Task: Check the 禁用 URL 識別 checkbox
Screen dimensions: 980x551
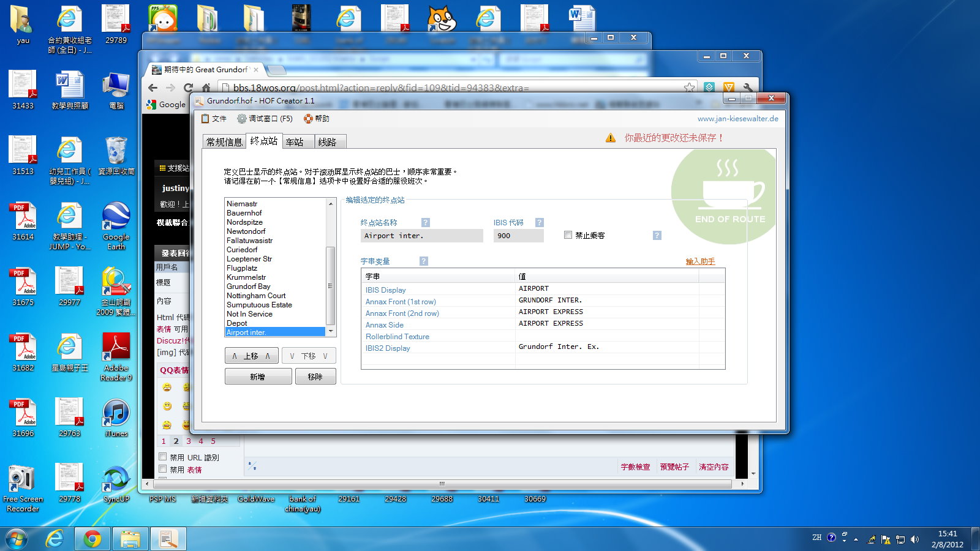Action: point(163,457)
